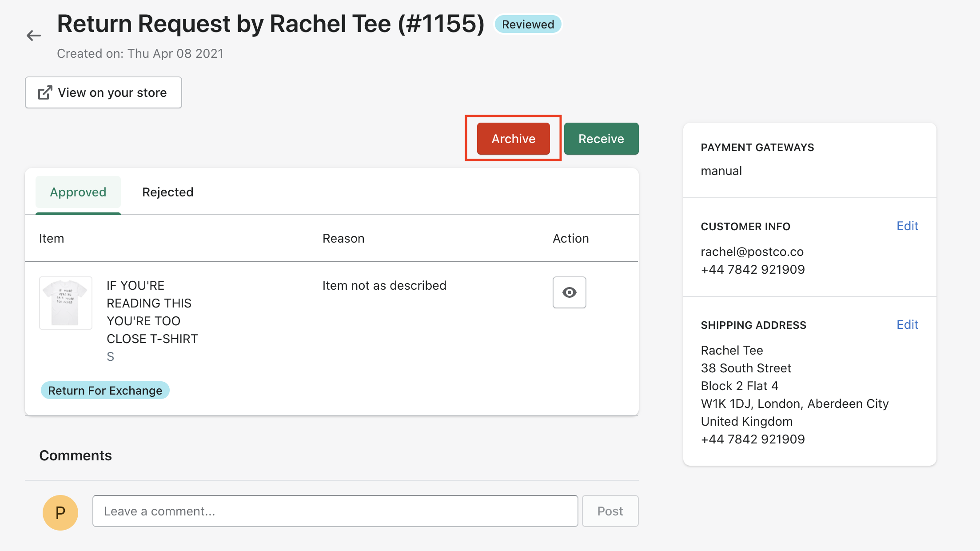
Task: Click View on your store button
Action: (x=104, y=92)
